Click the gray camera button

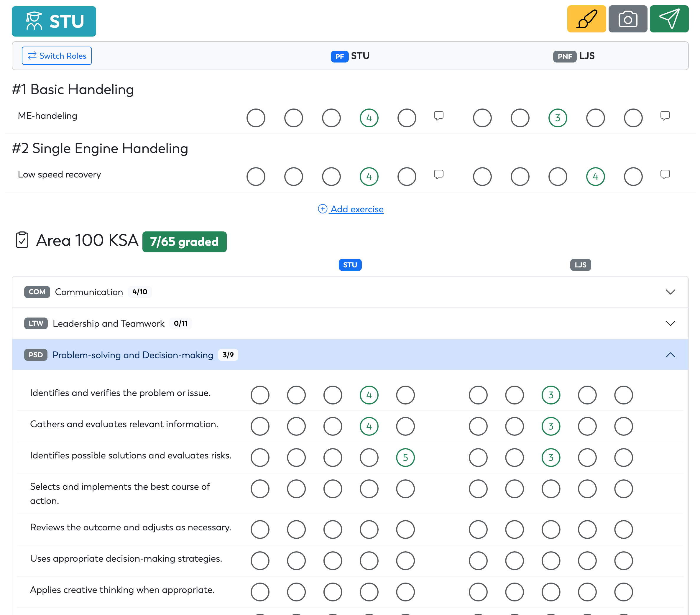(x=628, y=19)
